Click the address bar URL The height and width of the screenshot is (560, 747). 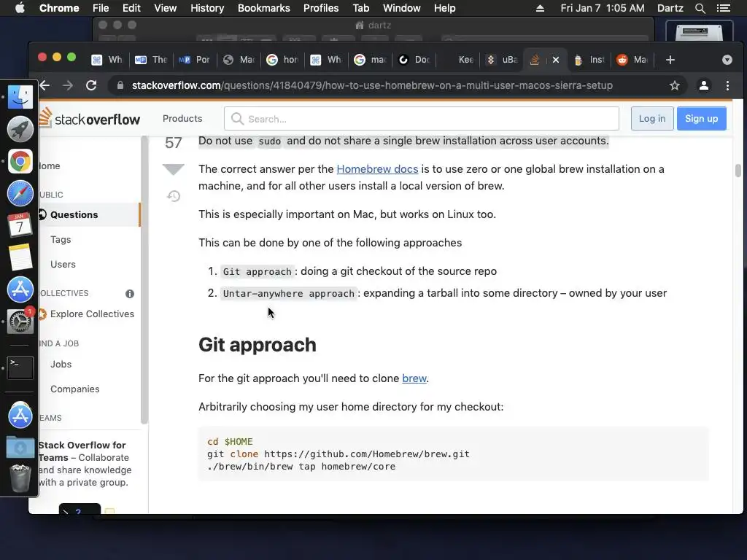pyautogui.click(x=372, y=85)
